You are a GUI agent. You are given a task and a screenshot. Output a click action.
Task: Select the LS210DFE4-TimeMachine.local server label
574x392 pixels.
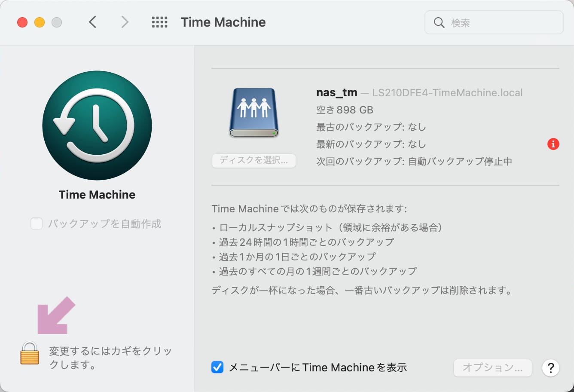pyautogui.click(x=448, y=92)
